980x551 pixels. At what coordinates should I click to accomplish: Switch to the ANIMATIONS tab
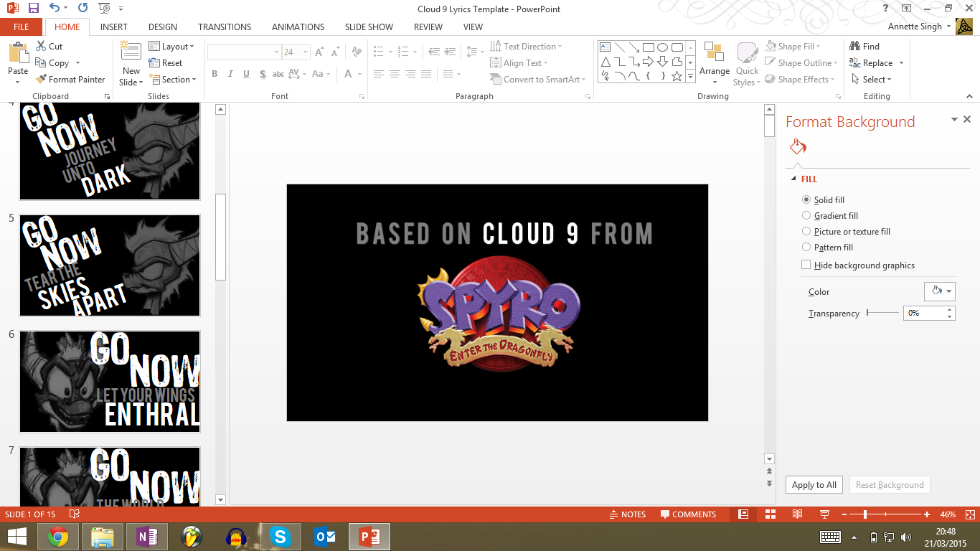click(x=298, y=27)
